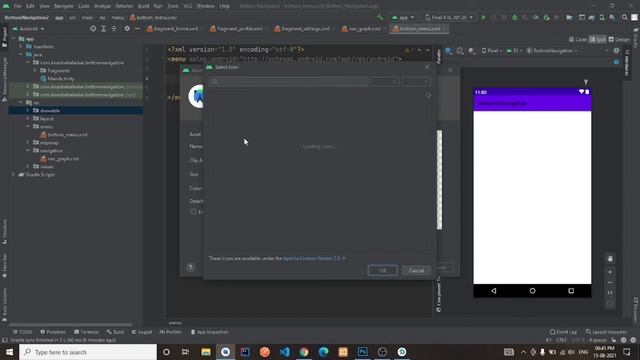
Task: Open File Explorer from the Windows taskbar
Action: click(206, 352)
